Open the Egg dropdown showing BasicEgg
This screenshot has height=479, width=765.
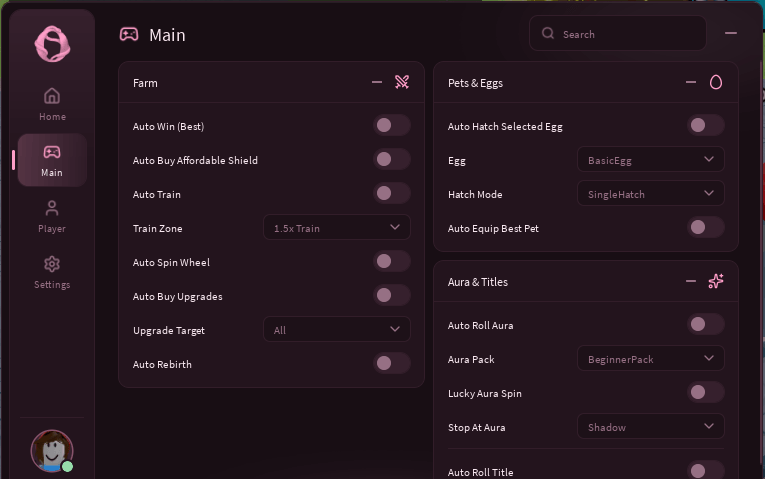[651, 160]
